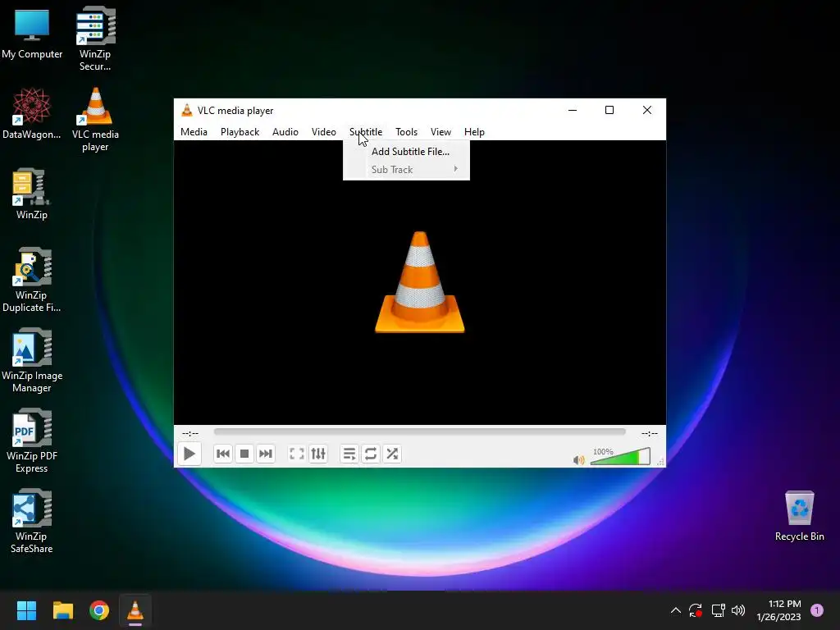This screenshot has width=840, height=630.
Task: Select My Computer desktop icon
Action: pos(32,33)
